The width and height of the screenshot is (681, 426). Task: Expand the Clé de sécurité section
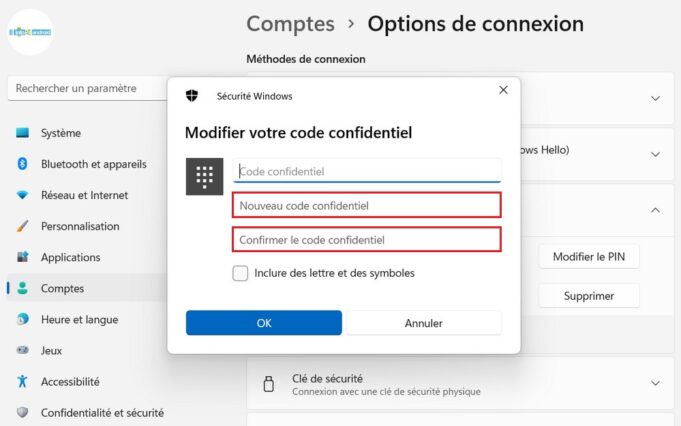[x=655, y=384]
